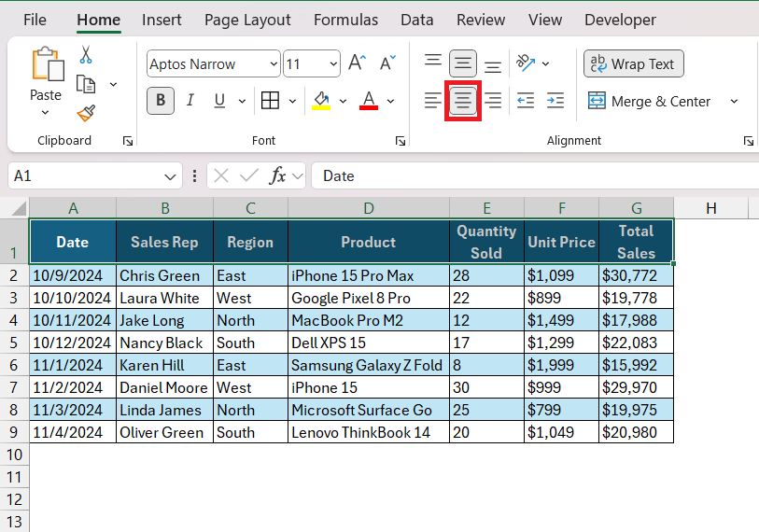Viewport: 759px width, 532px height.
Task: Toggle Italic formatting
Action: point(190,101)
